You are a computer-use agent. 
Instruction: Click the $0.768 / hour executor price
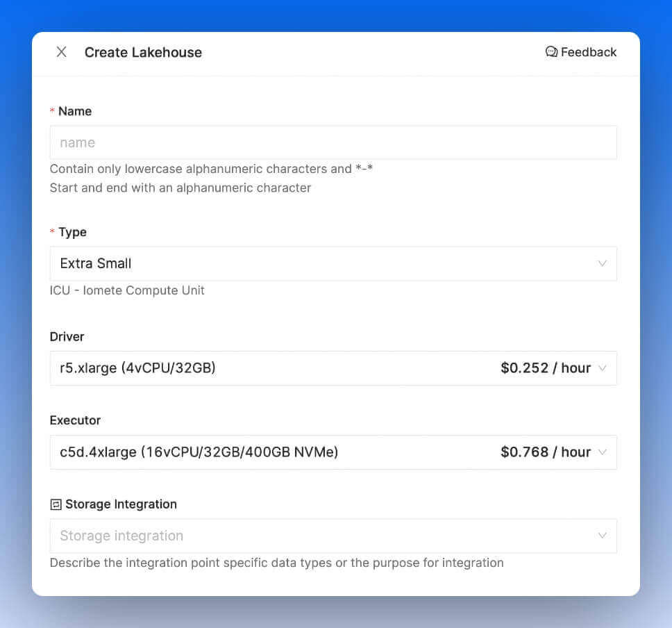pos(546,452)
